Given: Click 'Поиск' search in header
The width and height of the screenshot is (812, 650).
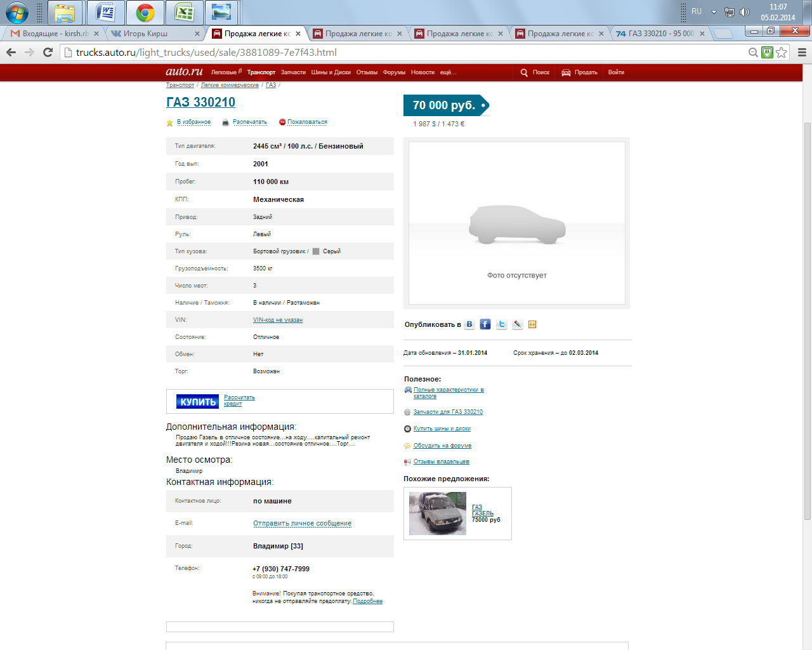Looking at the screenshot, I should (x=535, y=72).
